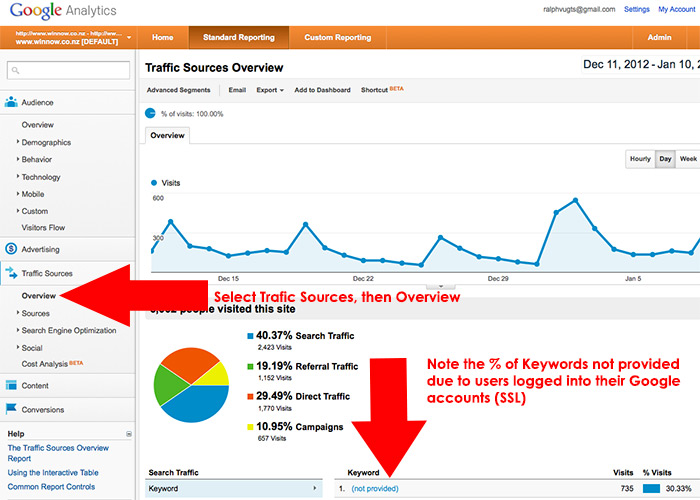Switch graph to Day view

tap(664, 159)
